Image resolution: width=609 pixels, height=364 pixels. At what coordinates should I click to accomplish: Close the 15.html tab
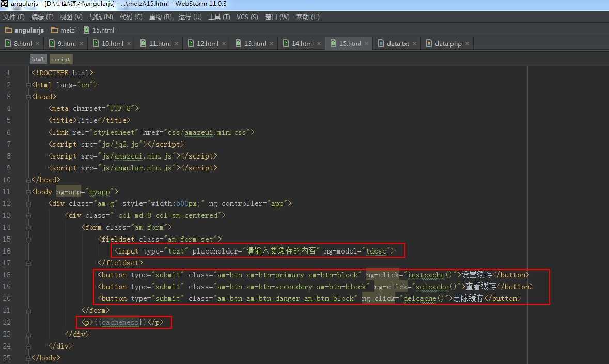[366, 44]
